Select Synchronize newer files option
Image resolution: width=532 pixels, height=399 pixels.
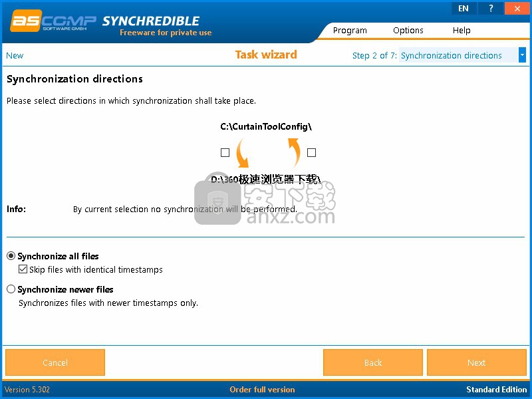[x=60, y=289]
